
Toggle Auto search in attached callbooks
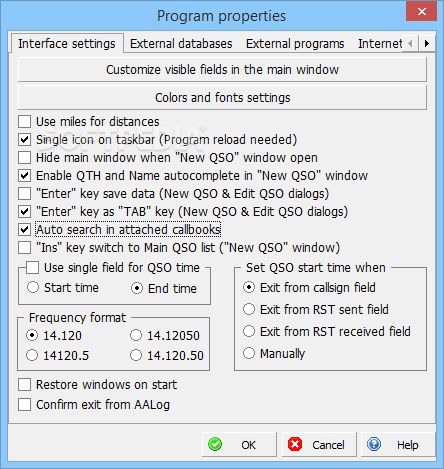click(x=25, y=230)
